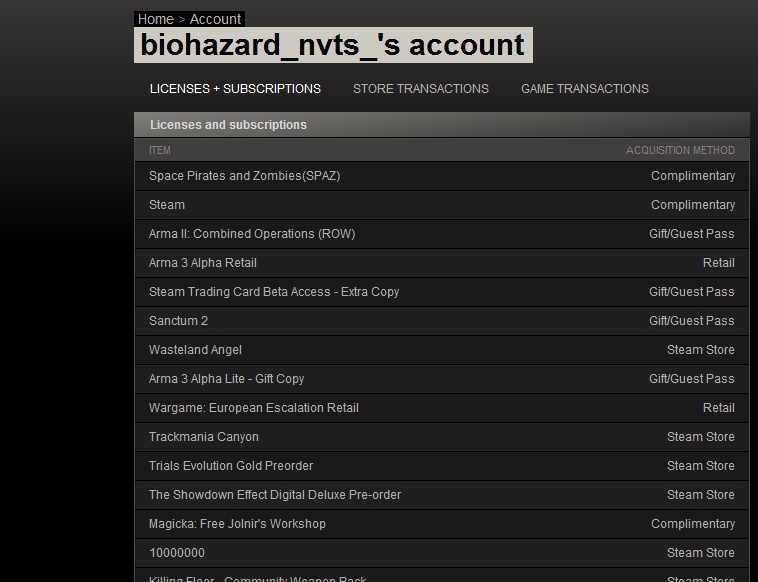758x582 pixels.
Task: Click the ITEM column header
Action: click(x=160, y=150)
